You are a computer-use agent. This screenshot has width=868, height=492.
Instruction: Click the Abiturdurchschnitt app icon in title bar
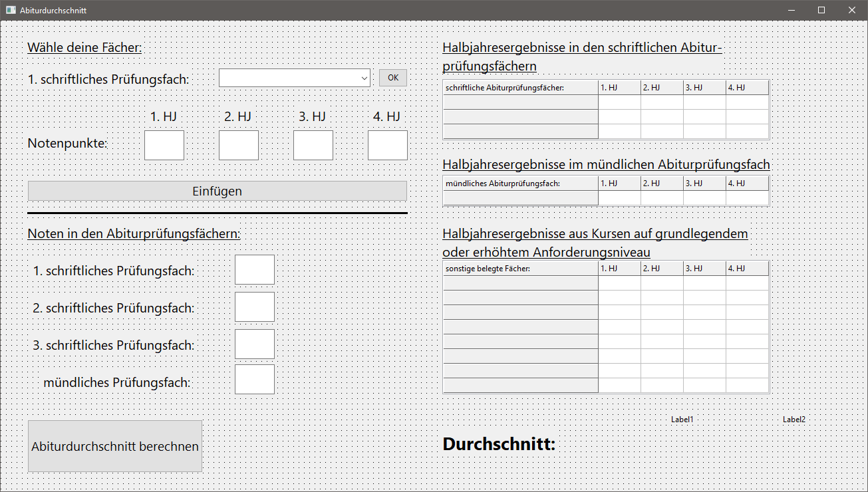coord(11,11)
